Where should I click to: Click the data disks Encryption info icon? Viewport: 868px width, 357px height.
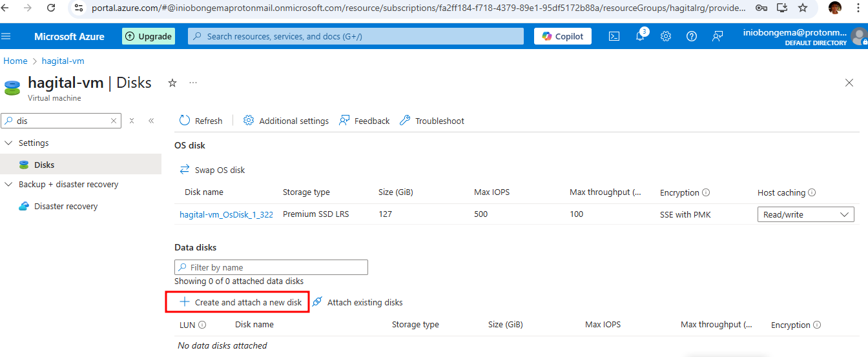[817, 325]
